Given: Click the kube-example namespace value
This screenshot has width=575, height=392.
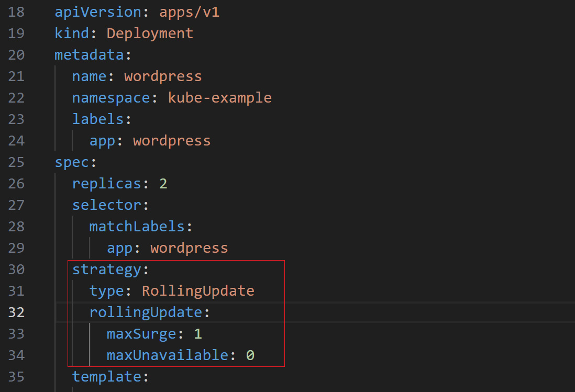Looking at the screenshot, I should (219, 98).
